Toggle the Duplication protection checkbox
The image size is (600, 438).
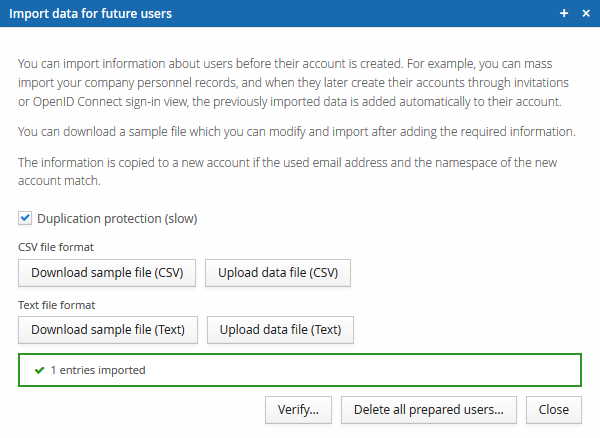[25, 218]
